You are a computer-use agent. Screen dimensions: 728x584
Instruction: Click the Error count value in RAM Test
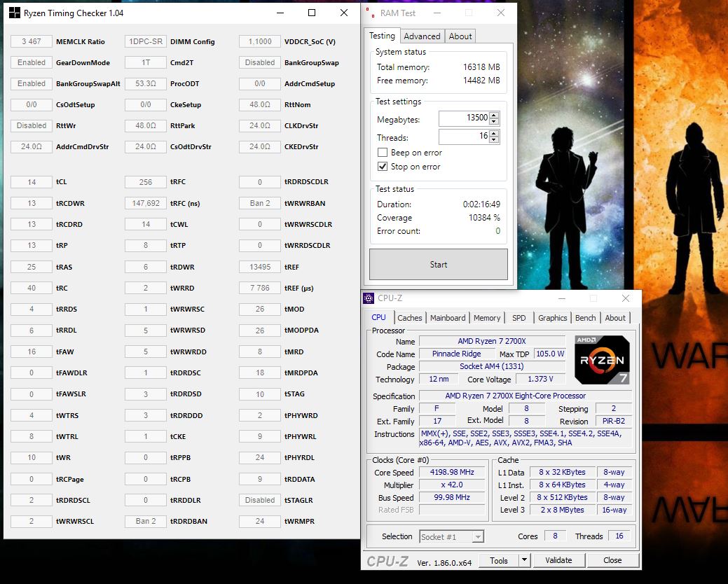click(497, 231)
